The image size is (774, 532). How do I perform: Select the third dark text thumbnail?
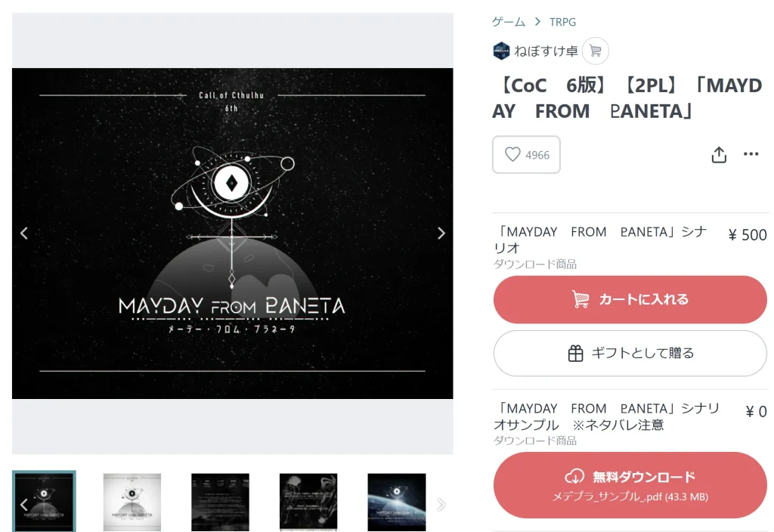click(220, 502)
